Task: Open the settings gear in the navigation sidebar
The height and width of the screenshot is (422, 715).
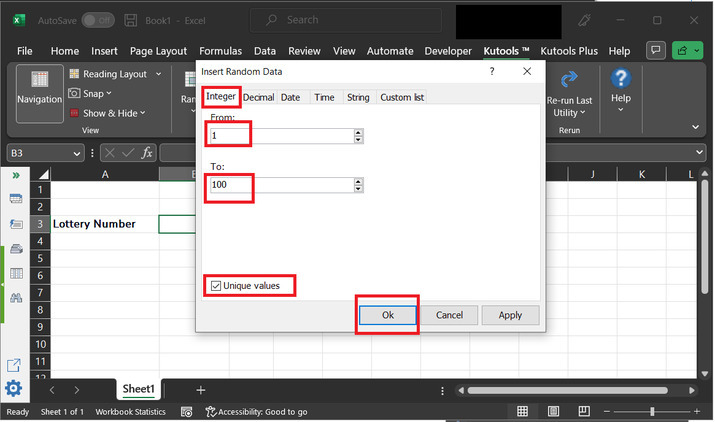Action: coord(14,389)
